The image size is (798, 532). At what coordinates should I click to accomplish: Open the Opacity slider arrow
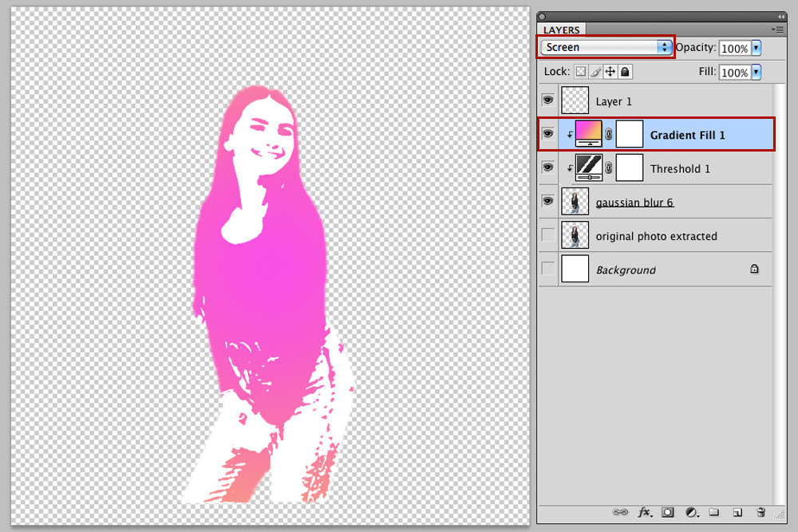[757, 48]
